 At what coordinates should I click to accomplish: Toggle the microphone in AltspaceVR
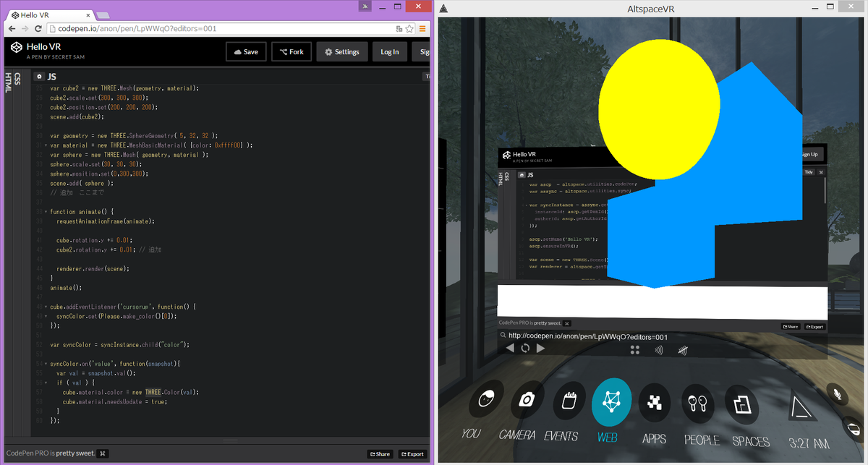838,395
